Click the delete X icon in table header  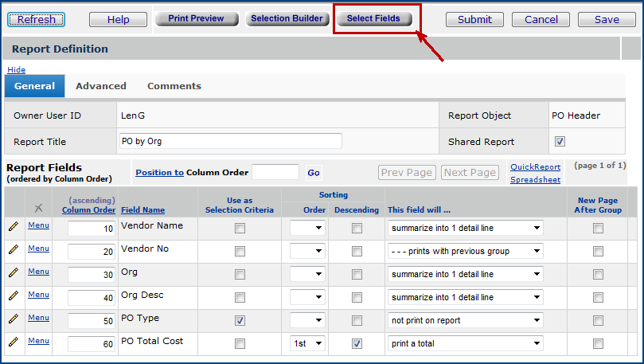(x=38, y=209)
